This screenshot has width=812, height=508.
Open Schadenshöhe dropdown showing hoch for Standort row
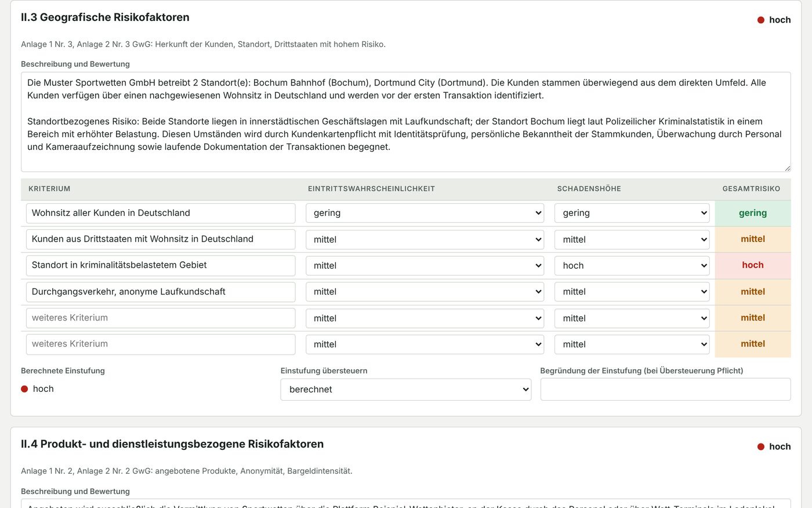click(632, 265)
